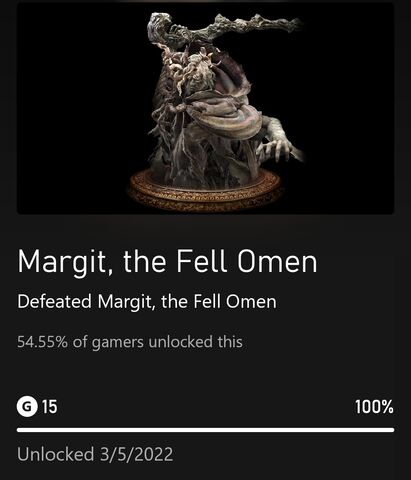The image size is (411, 480).
Task: Click the 54.55% rarity figure
Action: click(x=42, y=342)
